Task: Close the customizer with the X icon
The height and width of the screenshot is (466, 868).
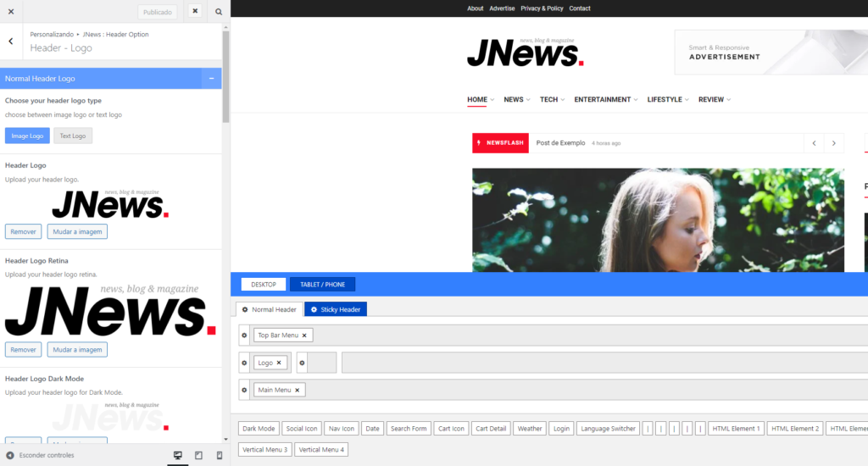Action: coord(10,11)
